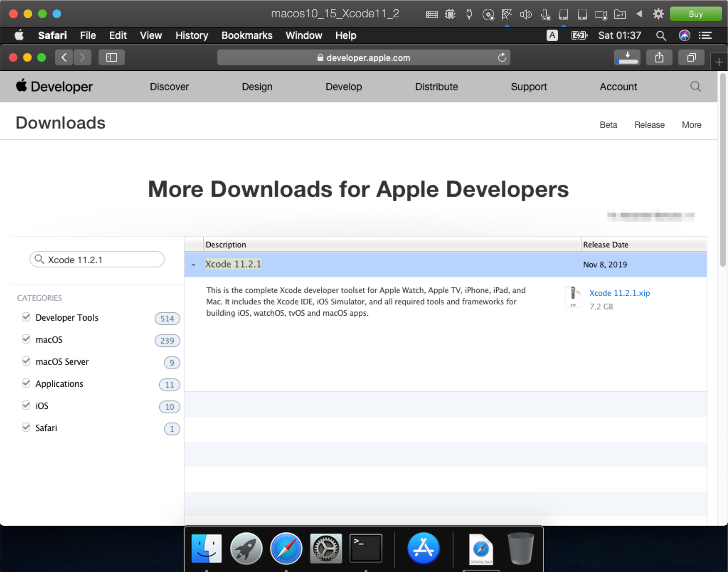The width and height of the screenshot is (728, 572).
Task: Open the History menu
Action: click(x=192, y=35)
